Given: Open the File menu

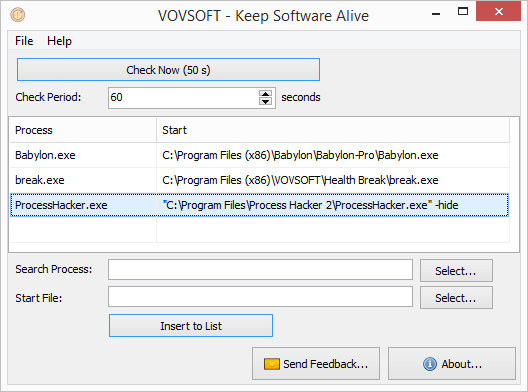Looking at the screenshot, I should pyautogui.click(x=24, y=41).
